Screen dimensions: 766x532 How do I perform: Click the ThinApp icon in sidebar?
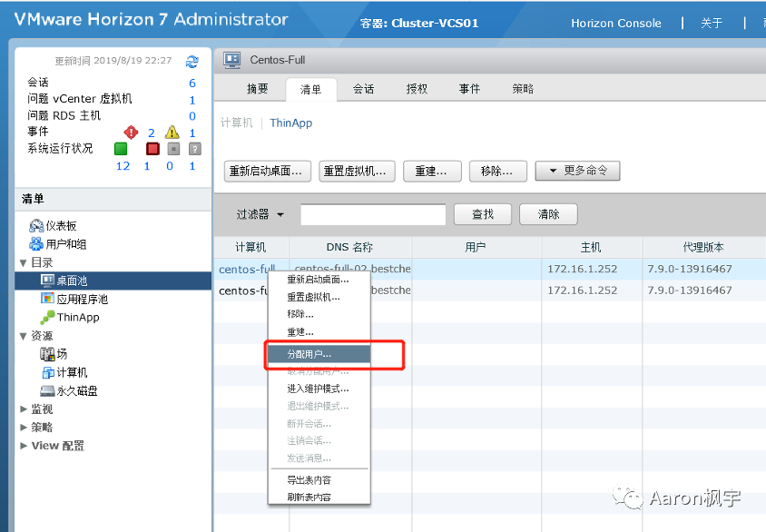click(47, 317)
